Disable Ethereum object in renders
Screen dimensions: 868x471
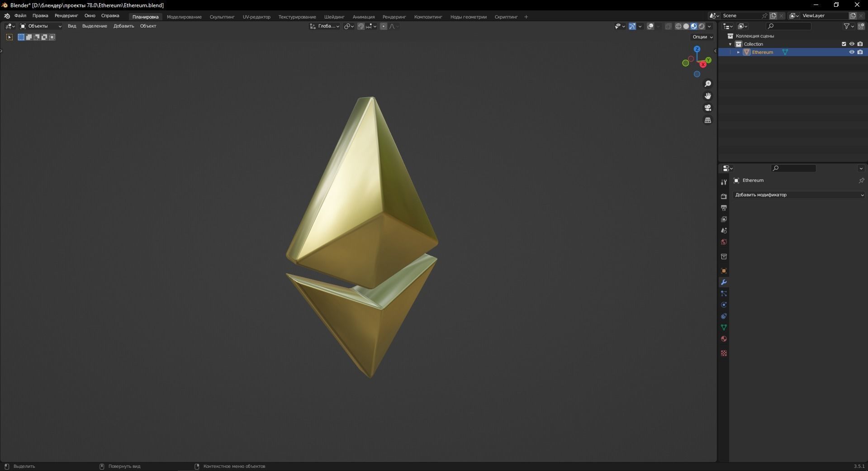tap(860, 52)
